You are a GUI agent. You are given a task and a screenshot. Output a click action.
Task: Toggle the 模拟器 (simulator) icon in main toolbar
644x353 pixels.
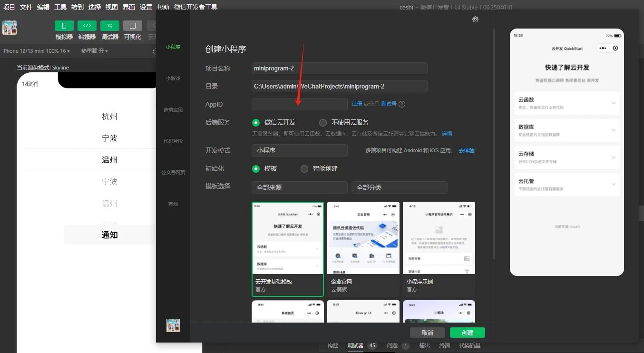pyautogui.click(x=64, y=26)
